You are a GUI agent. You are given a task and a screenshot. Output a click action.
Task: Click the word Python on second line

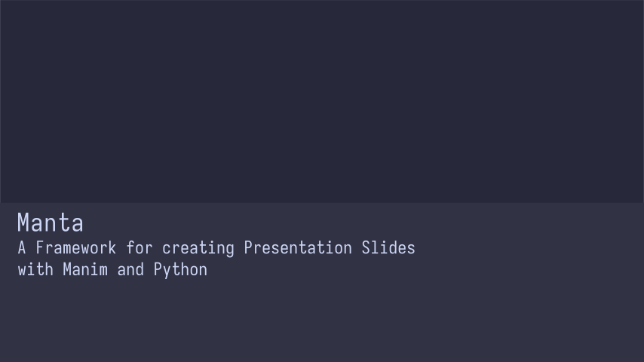click(x=180, y=271)
